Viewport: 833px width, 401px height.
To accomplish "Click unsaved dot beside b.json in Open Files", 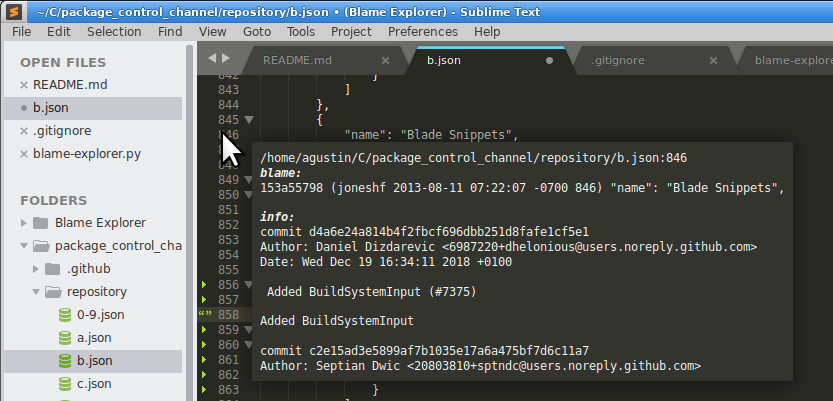I will pos(23,108).
